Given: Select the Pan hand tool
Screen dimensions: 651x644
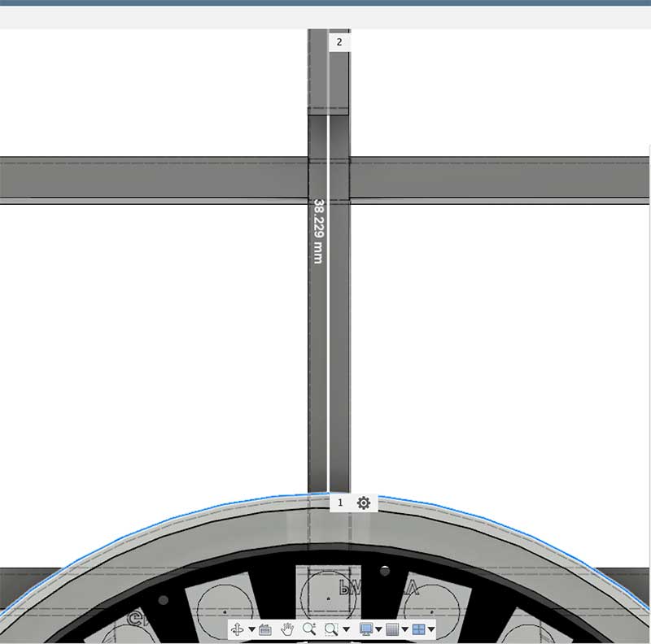Looking at the screenshot, I should (x=287, y=629).
